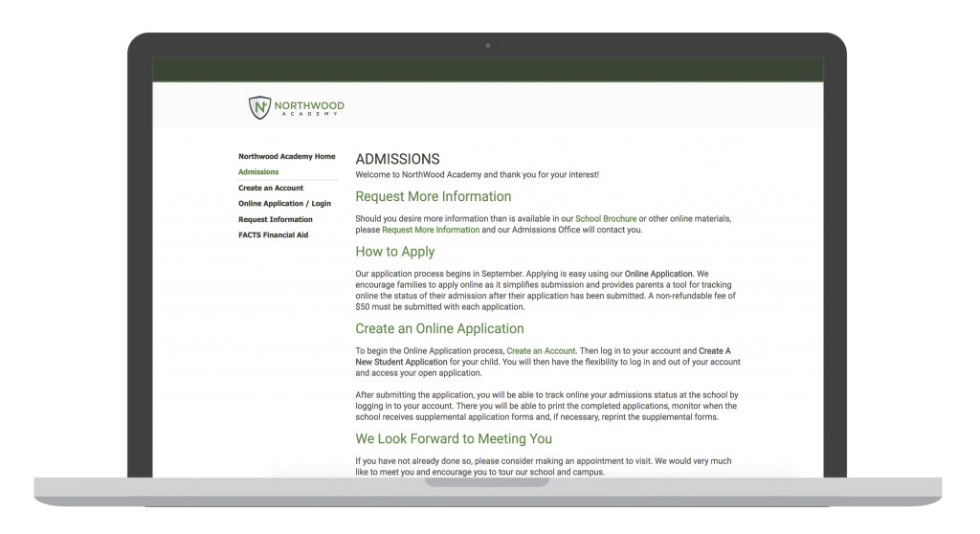Open FACTS Financial Aid sidebar item
This screenshot has height=534, width=980.
[x=273, y=235]
